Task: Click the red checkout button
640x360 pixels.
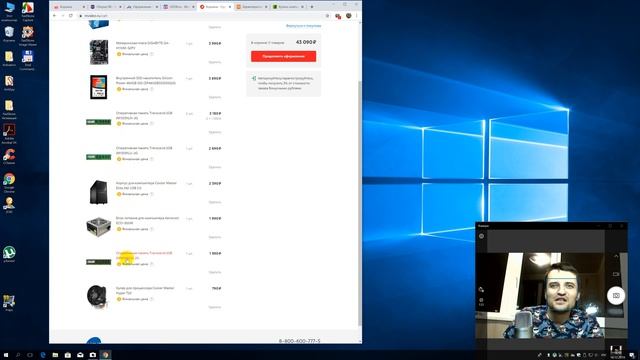Action: point(283,56)
